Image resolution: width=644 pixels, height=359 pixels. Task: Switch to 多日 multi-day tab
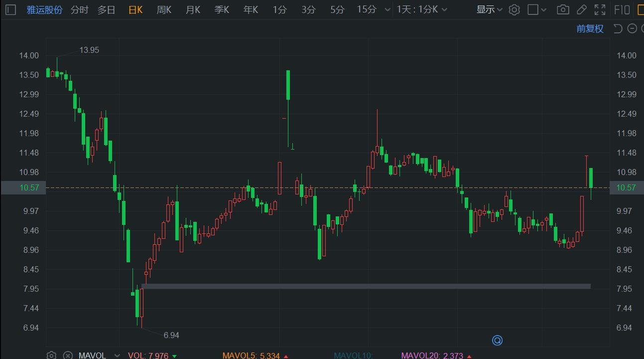pyautogui.click(x=106, y=9)
